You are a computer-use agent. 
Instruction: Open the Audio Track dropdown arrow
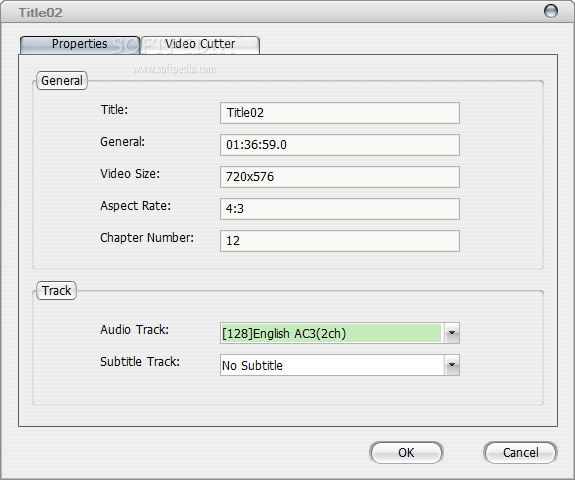(x=452, y=333)
